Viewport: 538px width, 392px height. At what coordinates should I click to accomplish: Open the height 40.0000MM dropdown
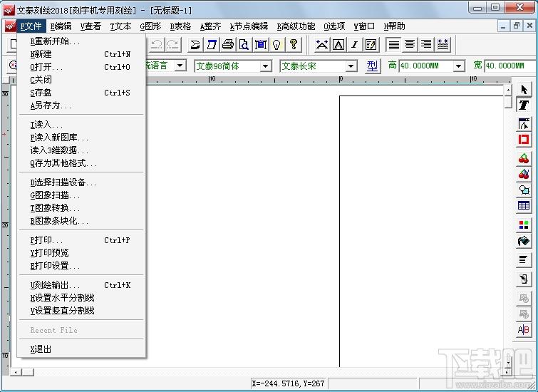[x=459, y=66]
